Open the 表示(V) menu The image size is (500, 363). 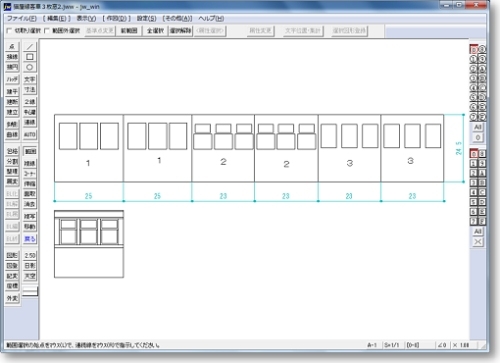point(86,18)
